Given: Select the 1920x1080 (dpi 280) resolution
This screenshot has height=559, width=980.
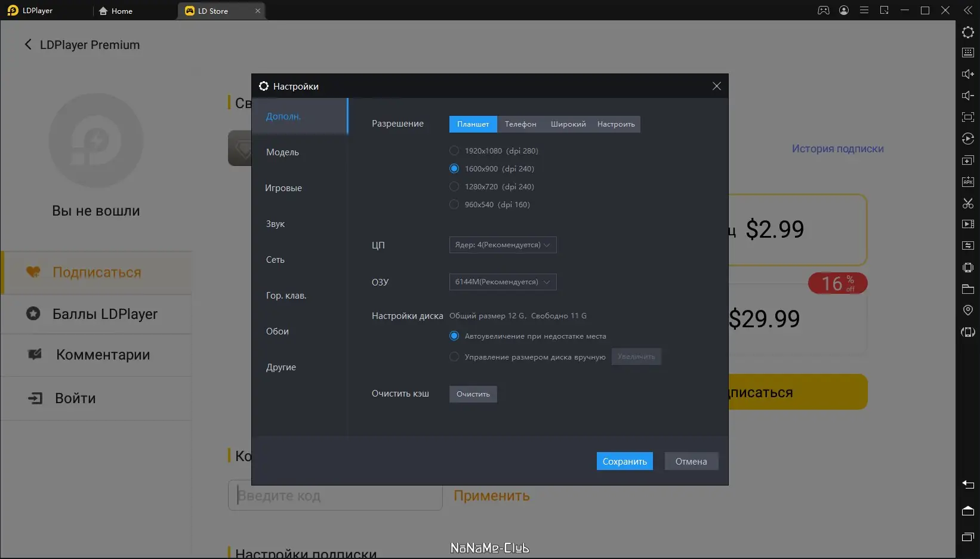Looking at the screenshot, I should point(454,150).
